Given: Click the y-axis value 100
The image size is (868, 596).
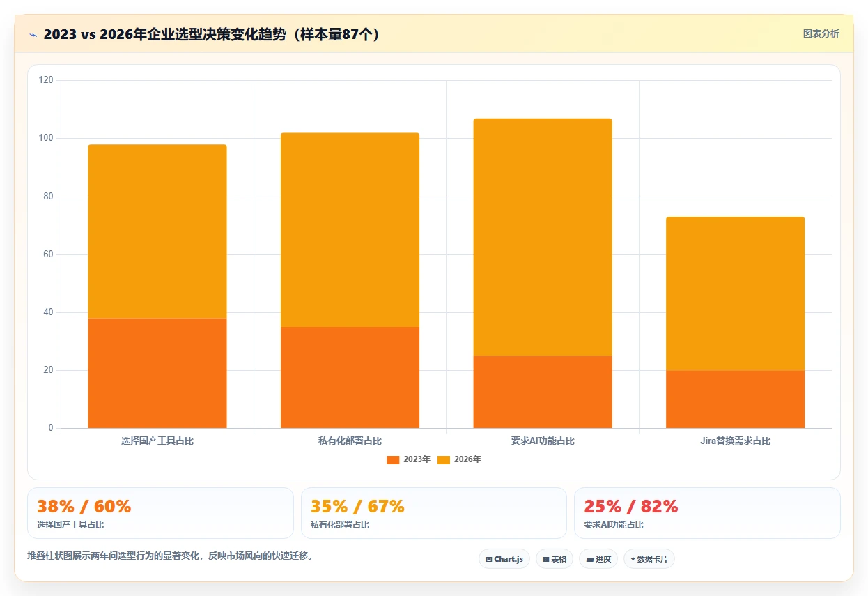Looking at the screenshot, I should tap(46, 138).
